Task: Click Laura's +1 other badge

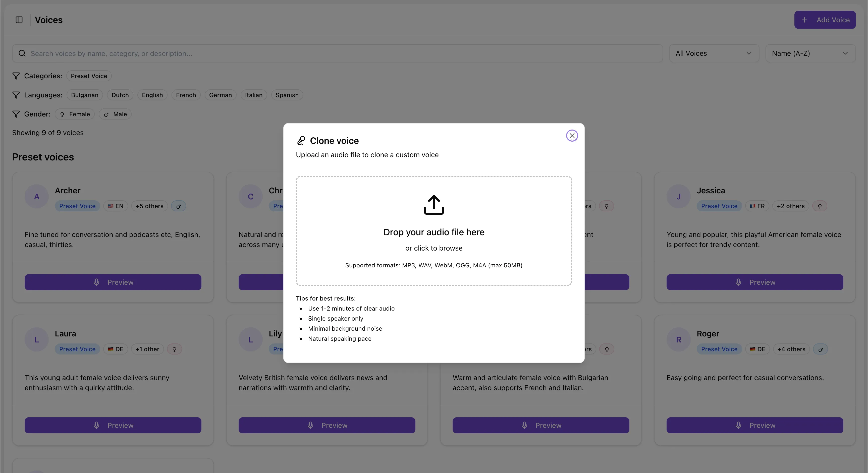Action: 147,349
